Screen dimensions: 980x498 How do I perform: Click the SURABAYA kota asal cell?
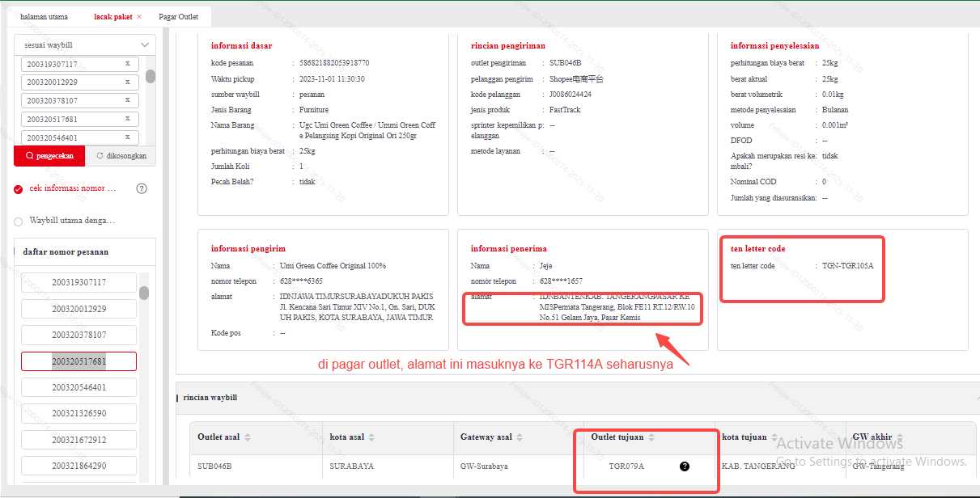tap(352, 466)
